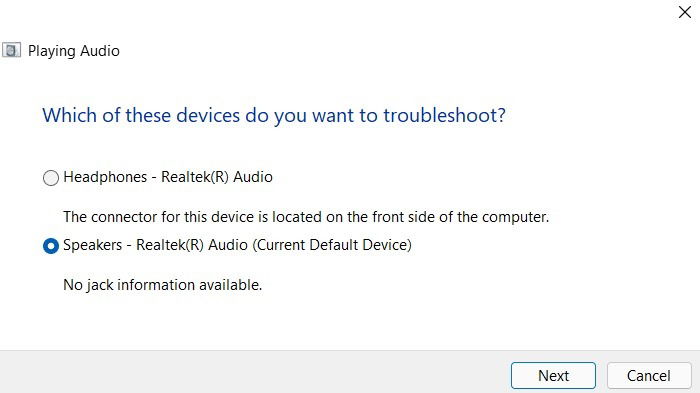
Task: Click the gray footer bar left of Next
Action: click(254, 372)
